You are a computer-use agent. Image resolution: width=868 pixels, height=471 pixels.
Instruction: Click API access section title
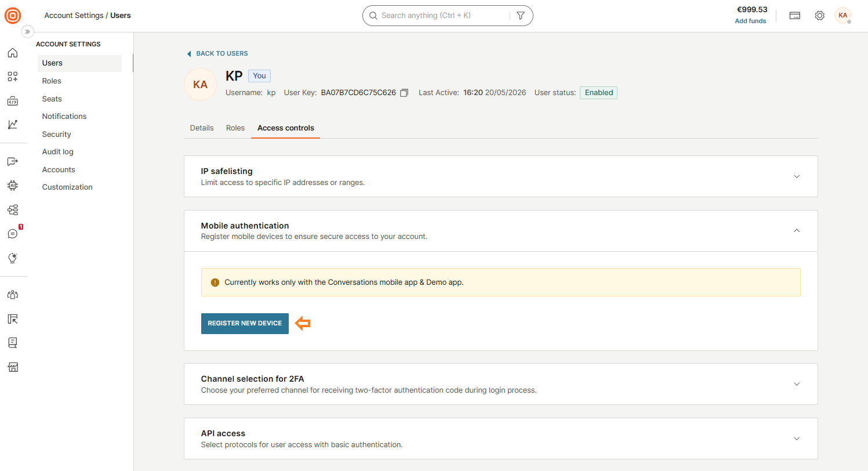coord(223,433)
